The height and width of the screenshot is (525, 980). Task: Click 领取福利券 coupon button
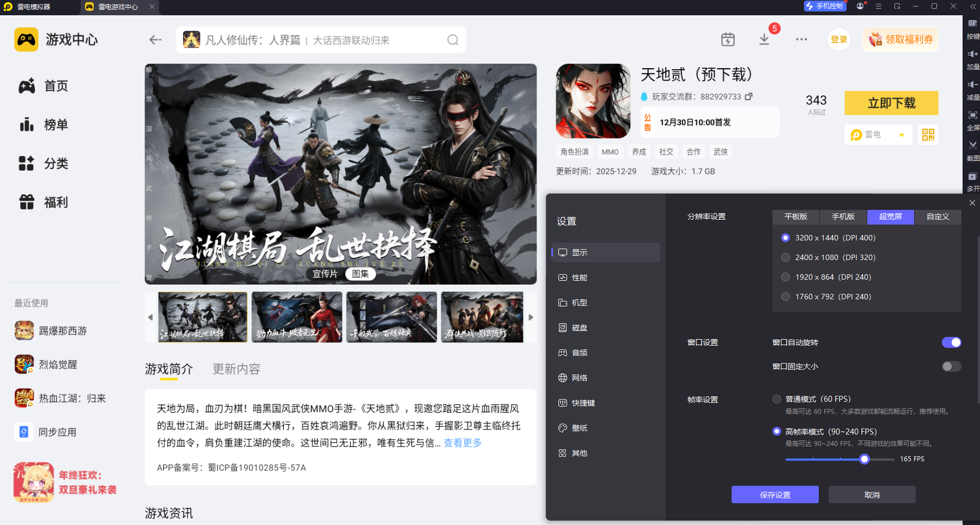pos(900,39)
